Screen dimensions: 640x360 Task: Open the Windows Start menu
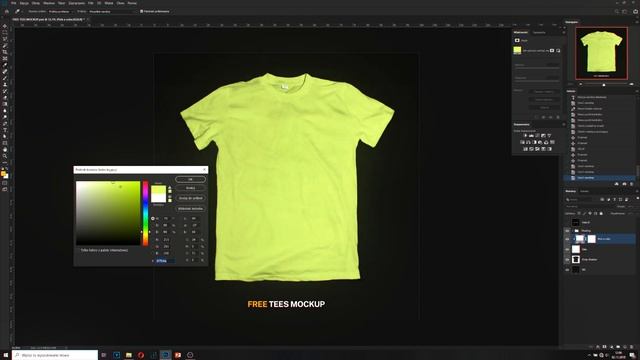click(x=6, y=355)
